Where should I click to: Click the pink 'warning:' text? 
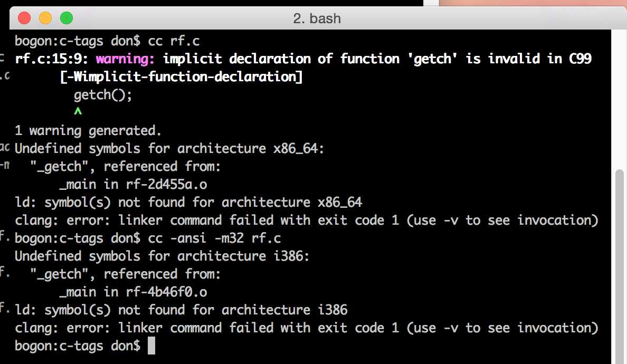click(x=125, y=59)
